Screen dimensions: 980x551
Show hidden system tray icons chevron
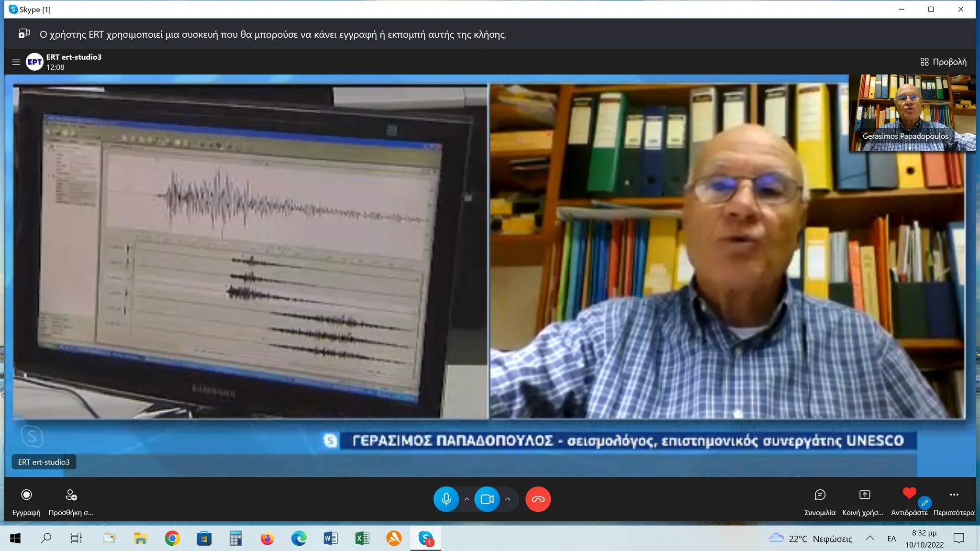870,539
